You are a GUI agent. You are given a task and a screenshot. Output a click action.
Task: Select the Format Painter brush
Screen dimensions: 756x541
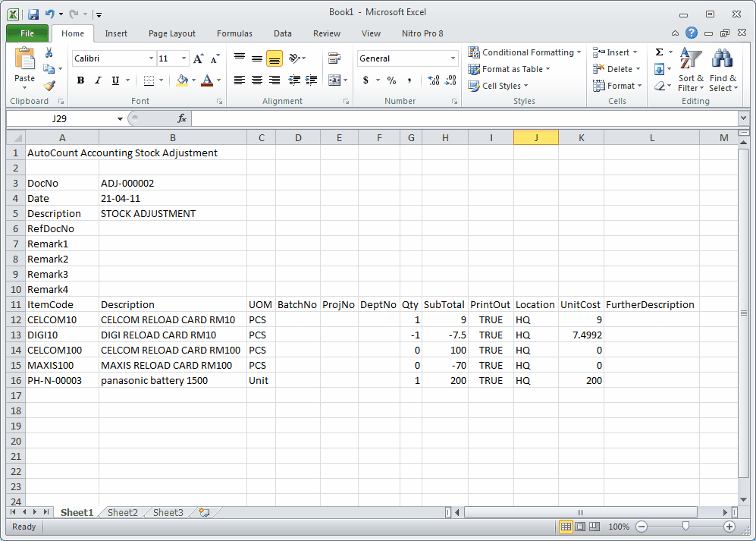[x=49, y=86]
